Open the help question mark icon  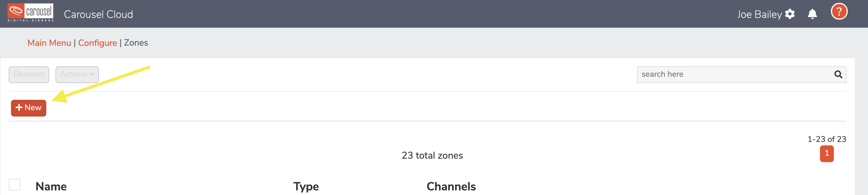point(839,12)
